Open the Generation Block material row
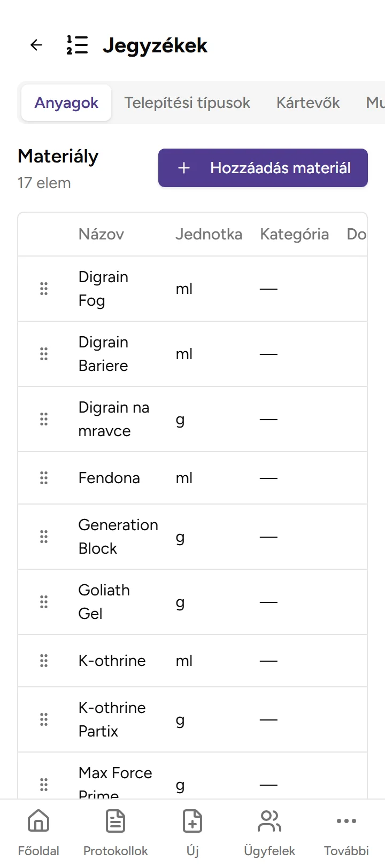The height and width of the screenshot is (868, 385). 118,537
